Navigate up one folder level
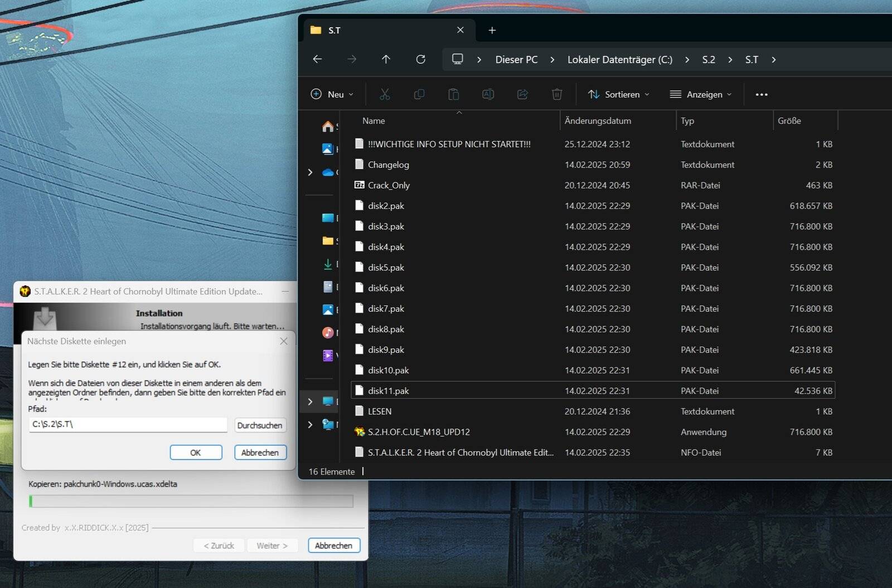The image size is (892, 588). coord(386,59)
